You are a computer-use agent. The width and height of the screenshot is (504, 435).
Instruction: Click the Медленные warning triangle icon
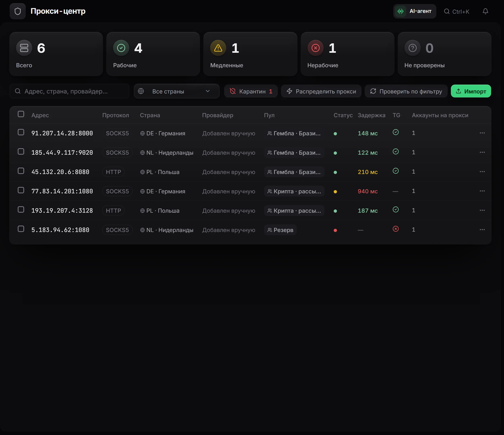click(x=218, y=48)
